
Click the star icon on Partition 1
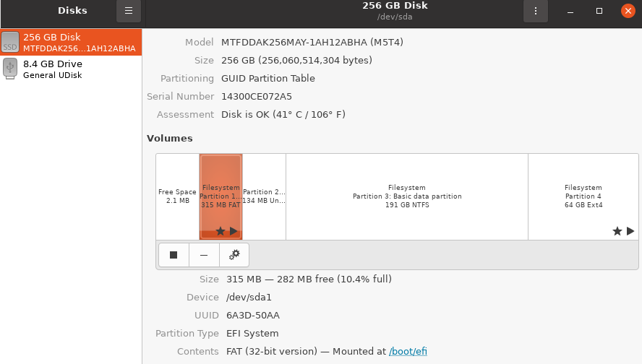[x=221, y=231]
